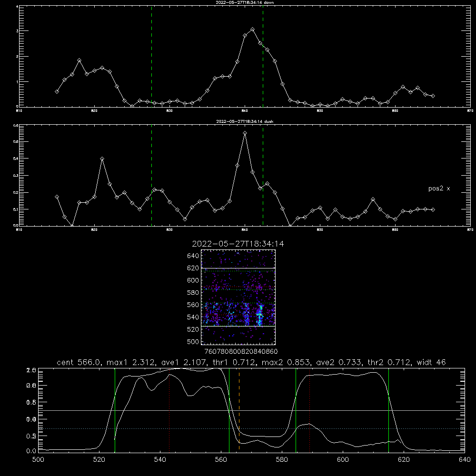Click the dusk plot y-axis label 0.4
This screenshot has height=476, width=476.
(16, 159)
